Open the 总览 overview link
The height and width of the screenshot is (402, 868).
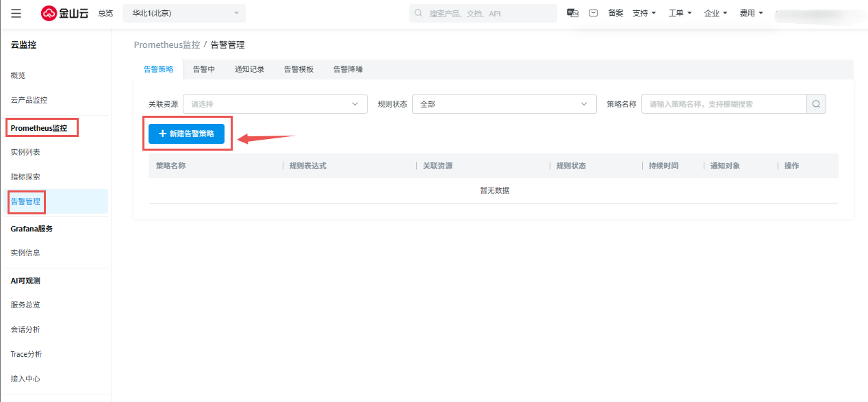(105, 13)
